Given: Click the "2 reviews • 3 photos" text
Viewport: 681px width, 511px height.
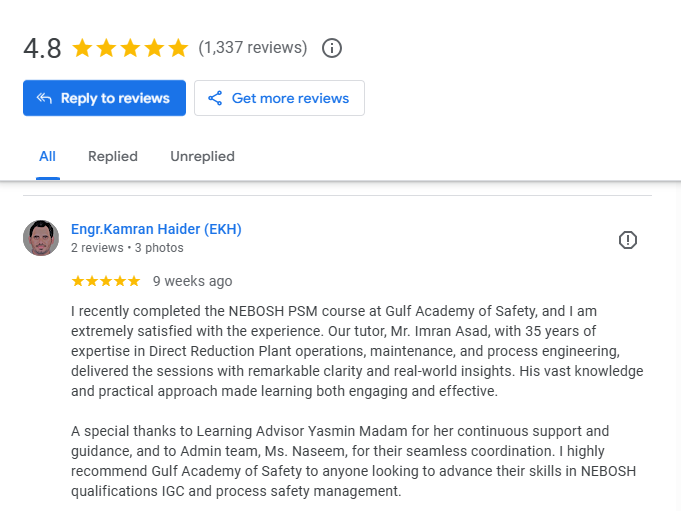Looking at the screenshot, I should pyautogui.click(x=127, y=248).
